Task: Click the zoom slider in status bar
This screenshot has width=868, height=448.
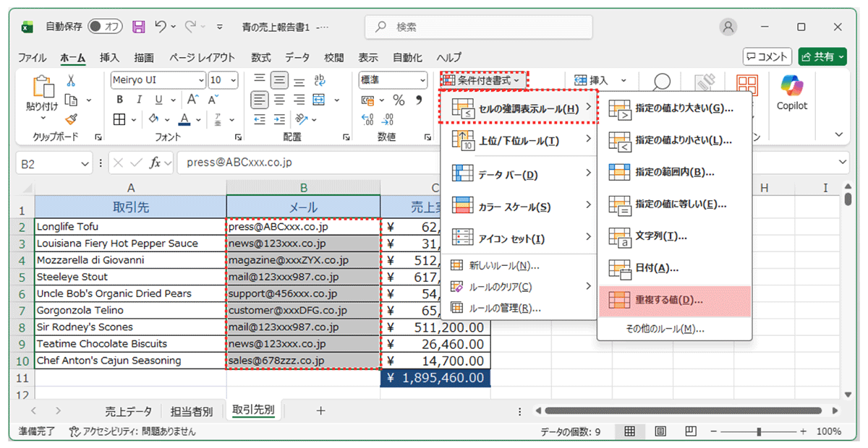Action: [x=758, y=431]
